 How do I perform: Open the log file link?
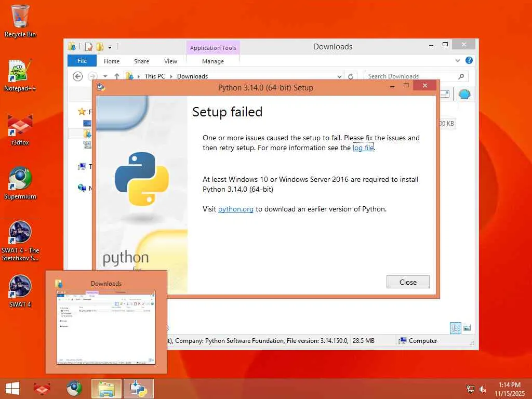tap(363, 148)
